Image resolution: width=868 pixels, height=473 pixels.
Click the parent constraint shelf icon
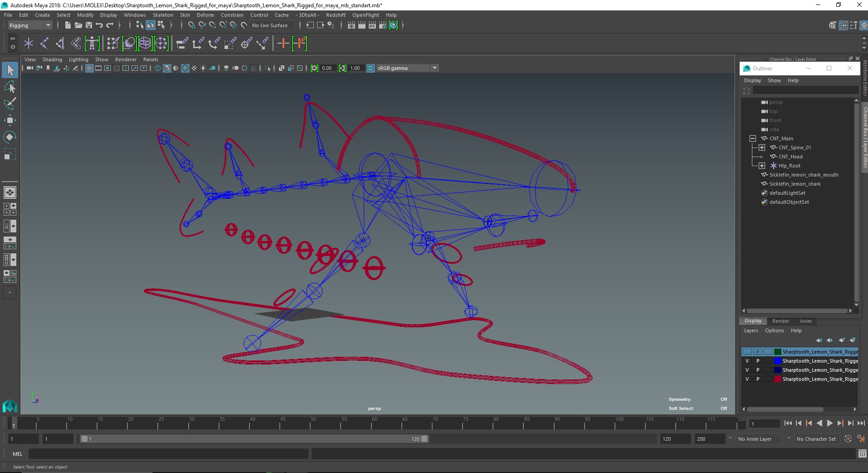pos(182,44)
